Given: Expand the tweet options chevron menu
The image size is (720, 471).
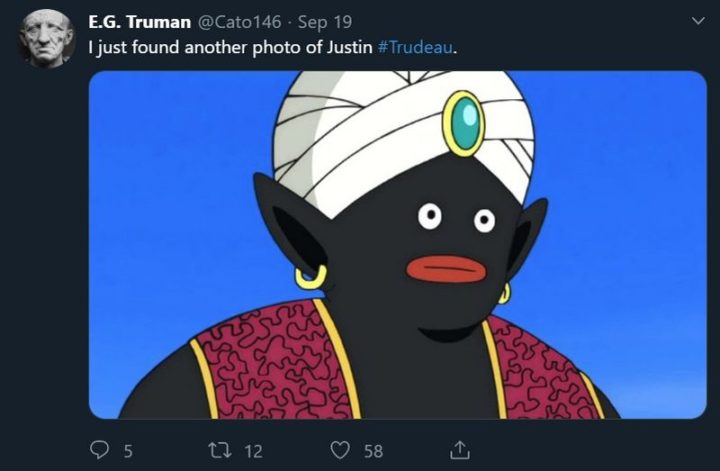Looking at the screenshot, I should (698, 21).
